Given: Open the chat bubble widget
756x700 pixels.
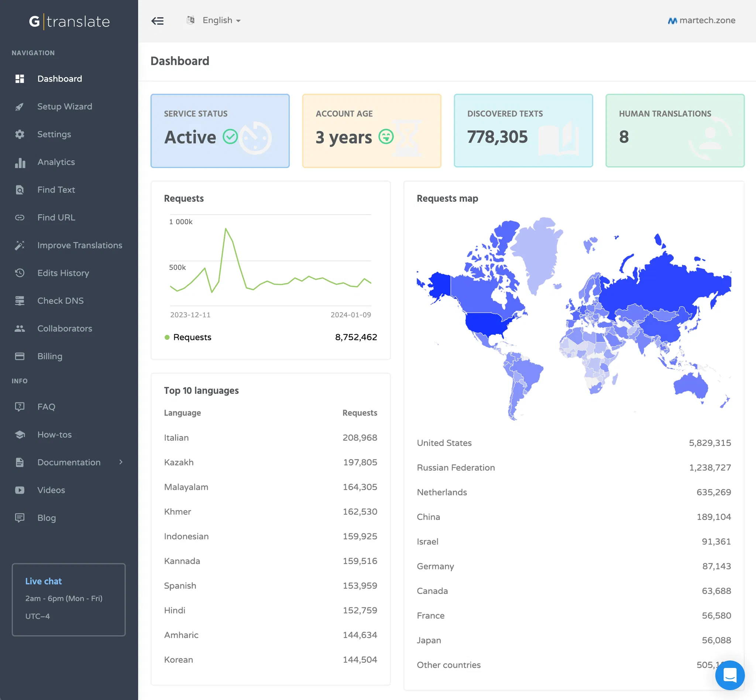Looking at the screenshot, I should tap(729, 675).
